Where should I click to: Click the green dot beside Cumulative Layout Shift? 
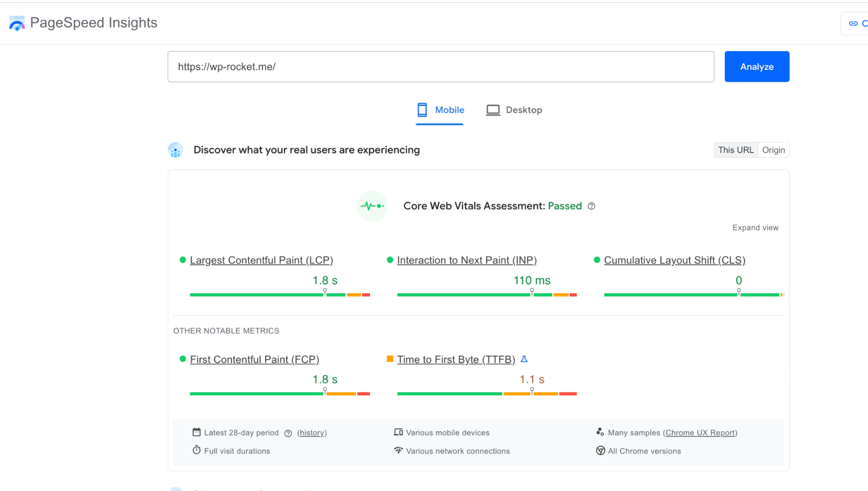tap(597, 260)
